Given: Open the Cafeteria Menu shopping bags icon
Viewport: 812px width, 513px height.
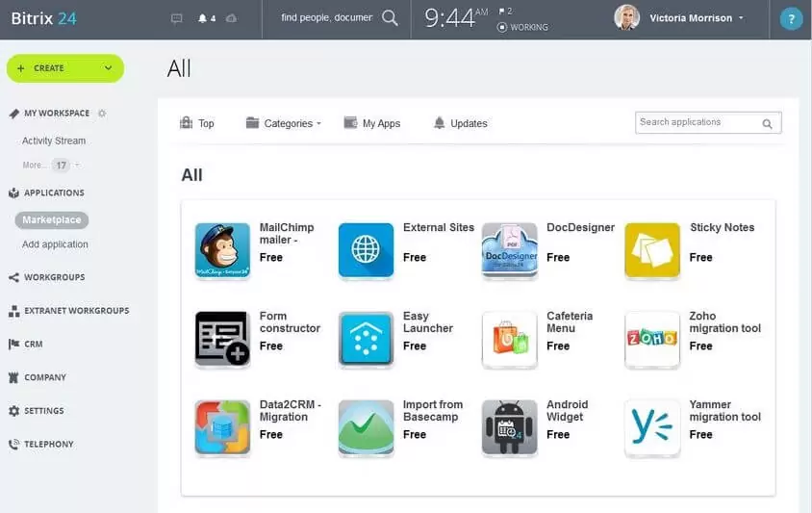Looking at the screenshot, I should pyautogui.click(x=510, y=339).
